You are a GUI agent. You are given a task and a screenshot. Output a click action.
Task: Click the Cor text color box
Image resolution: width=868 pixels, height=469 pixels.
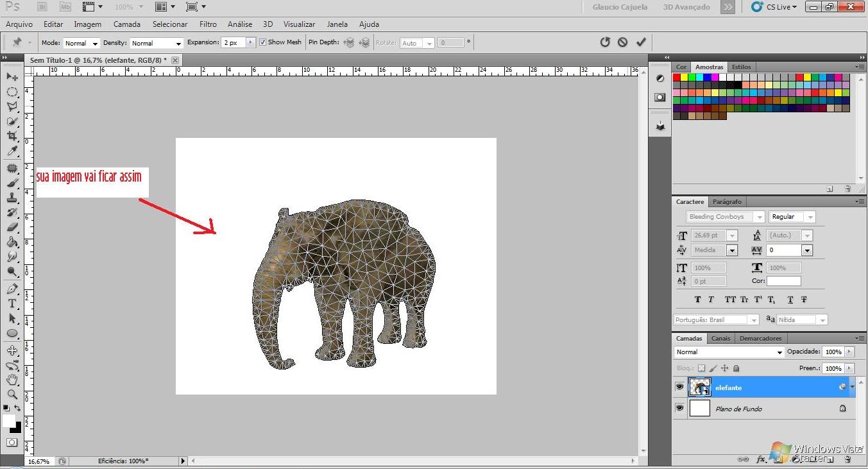click(783, 281)
